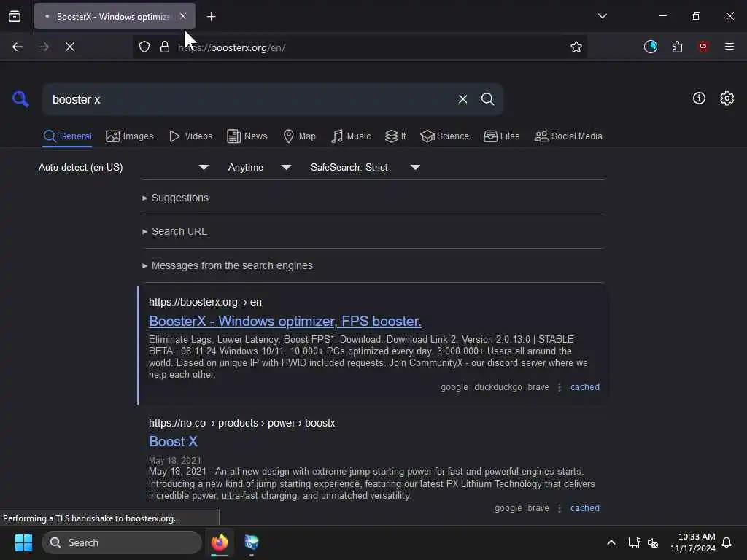Go back to the previous page
This screenshot has height=560, width=747.
18,47
